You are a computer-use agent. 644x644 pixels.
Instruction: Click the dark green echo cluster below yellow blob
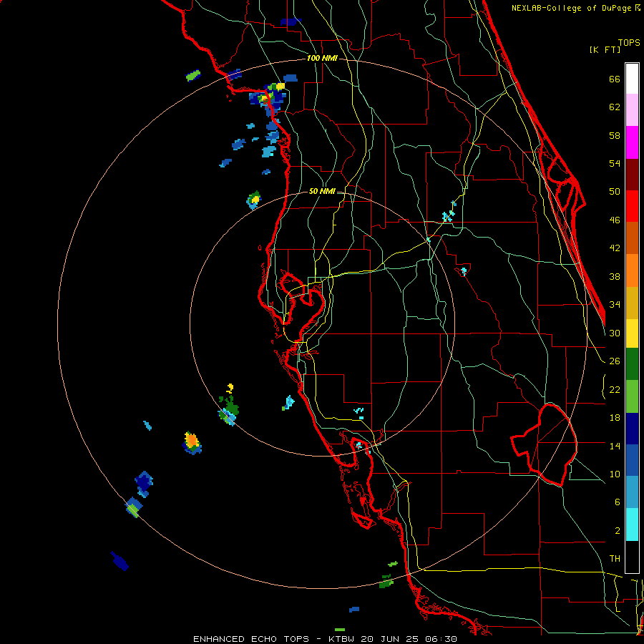(x=230, y=406)
